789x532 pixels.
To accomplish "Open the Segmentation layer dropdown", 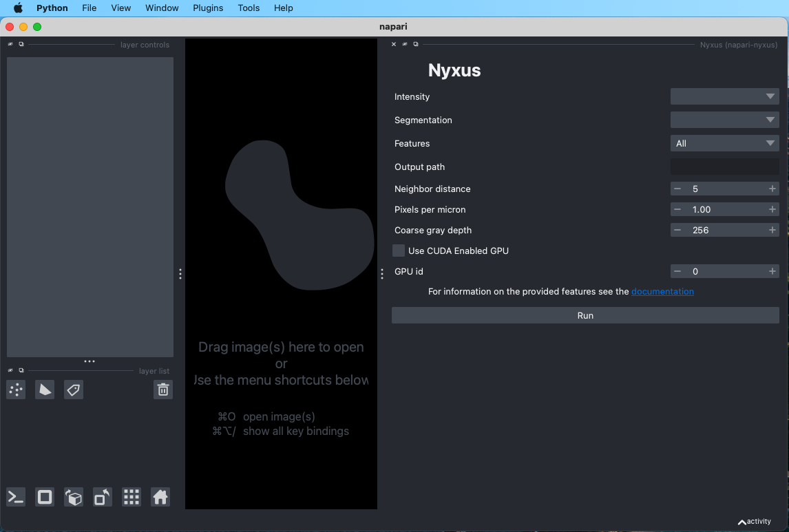I will tap(724, 120).
